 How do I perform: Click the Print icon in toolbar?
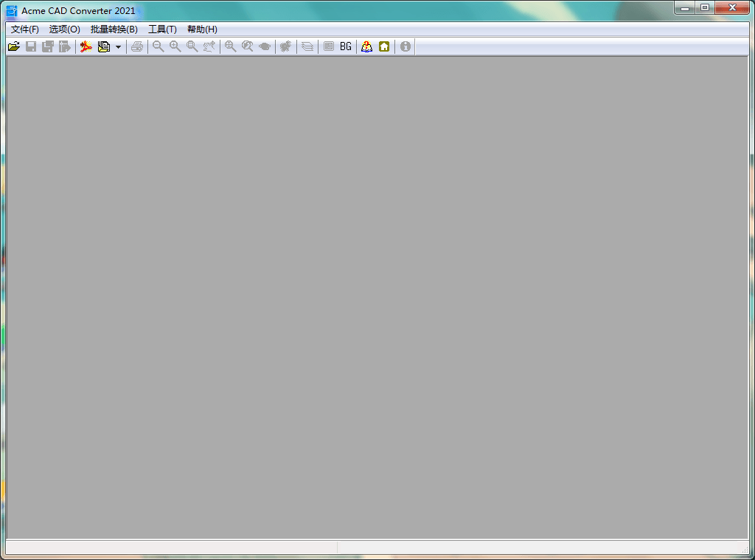tap(137, 46)
